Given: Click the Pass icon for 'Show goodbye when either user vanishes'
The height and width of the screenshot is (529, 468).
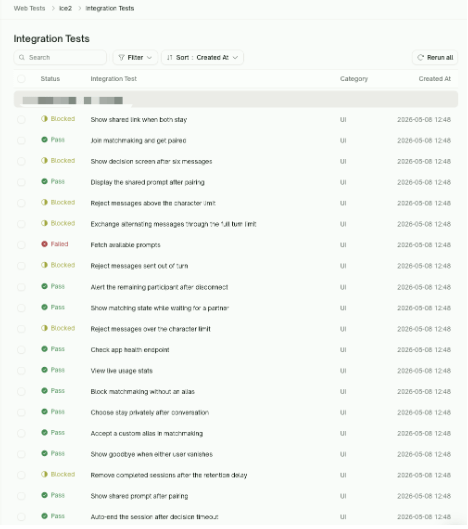Looking at the screenshot, I should click(44, 454).
